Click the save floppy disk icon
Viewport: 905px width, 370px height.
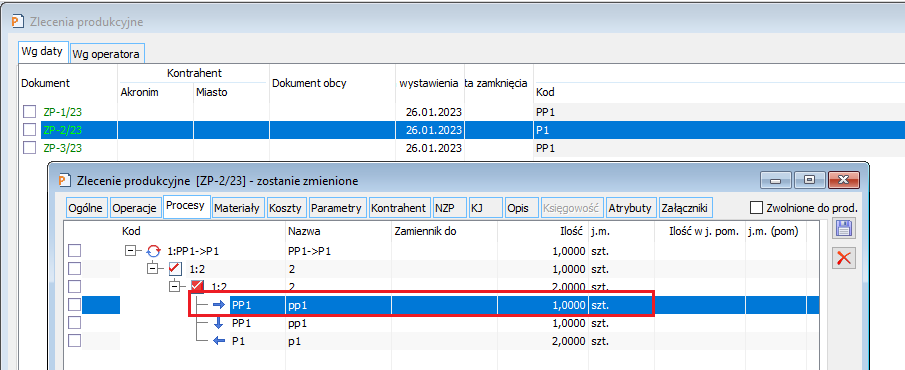(x=843, y=229)
